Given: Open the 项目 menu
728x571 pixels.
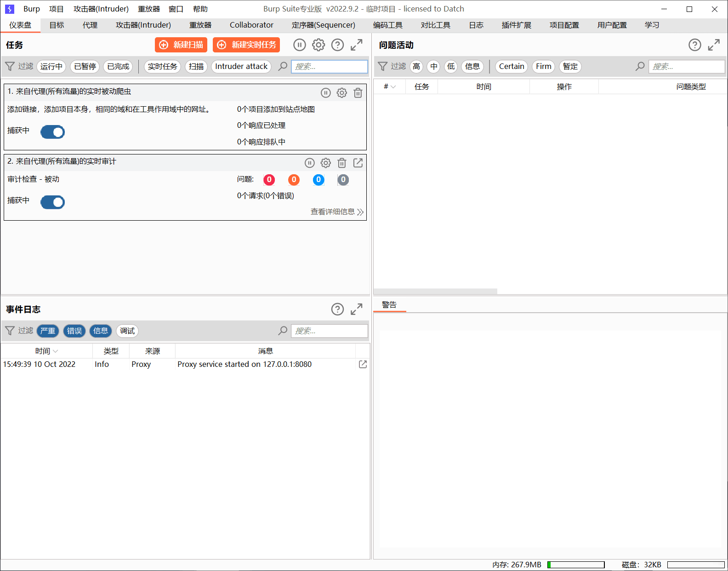Looking at the screenshot, I should point(57,9).
